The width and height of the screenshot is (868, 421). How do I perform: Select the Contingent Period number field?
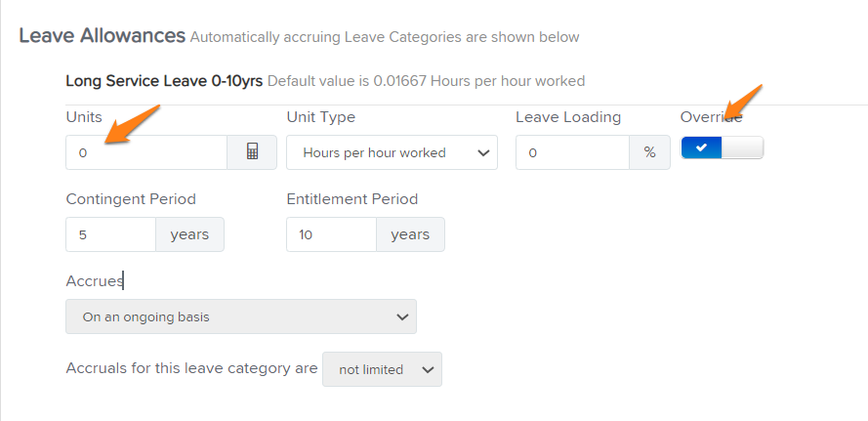(x=110, y=234)
